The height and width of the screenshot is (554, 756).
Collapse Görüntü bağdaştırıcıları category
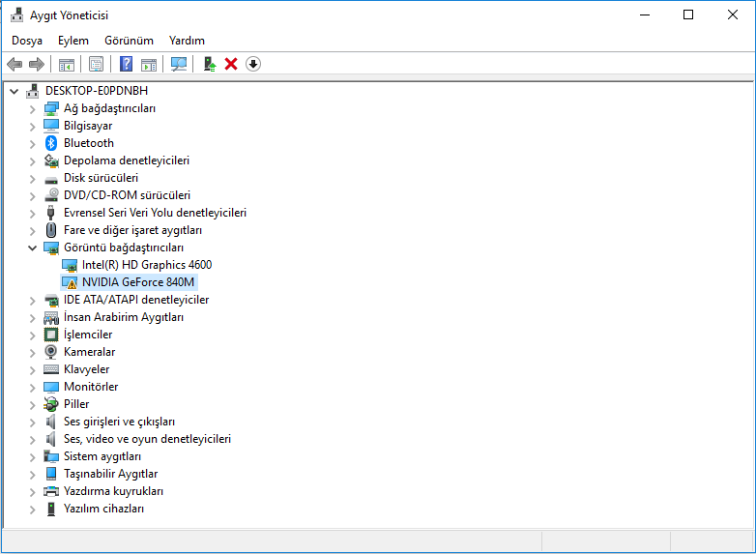coord(32,248)
